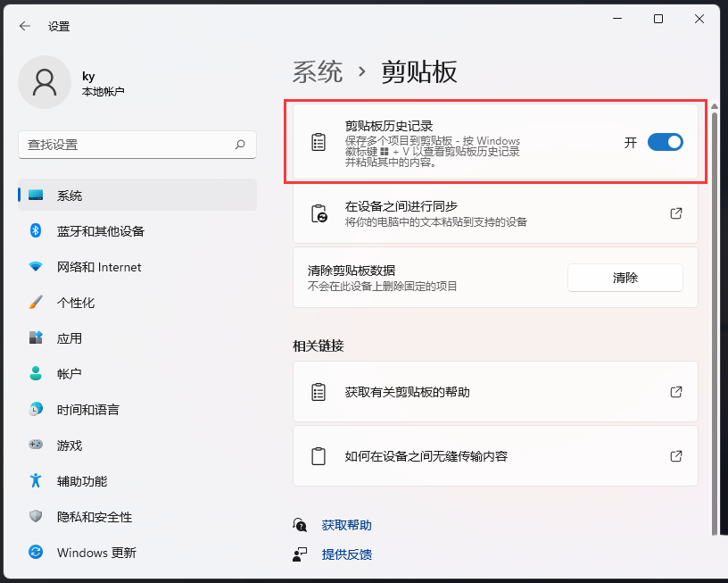
Task: Click the back arrow in the title bar
Action: tap(24, 26)
